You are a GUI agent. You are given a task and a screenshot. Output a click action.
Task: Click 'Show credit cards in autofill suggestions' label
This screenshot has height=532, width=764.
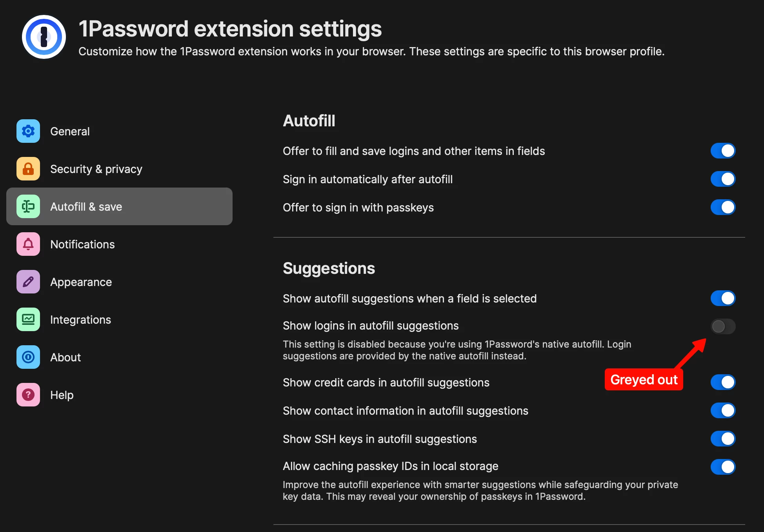(386, 383)
